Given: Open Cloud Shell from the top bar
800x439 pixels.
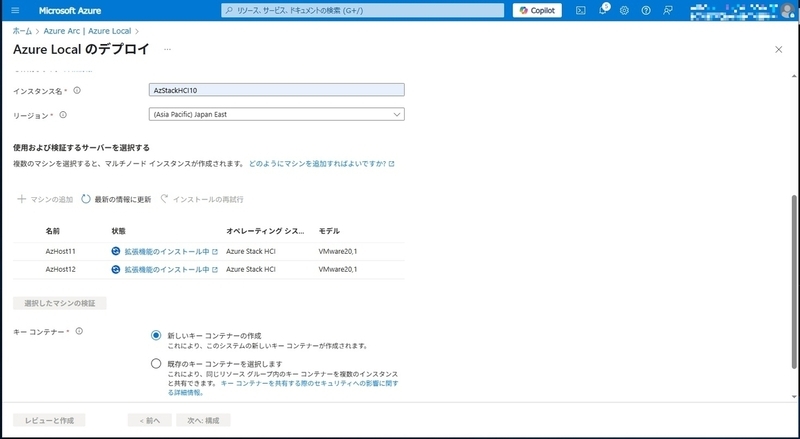Looking at the screenshot, I should coord(581,10).
